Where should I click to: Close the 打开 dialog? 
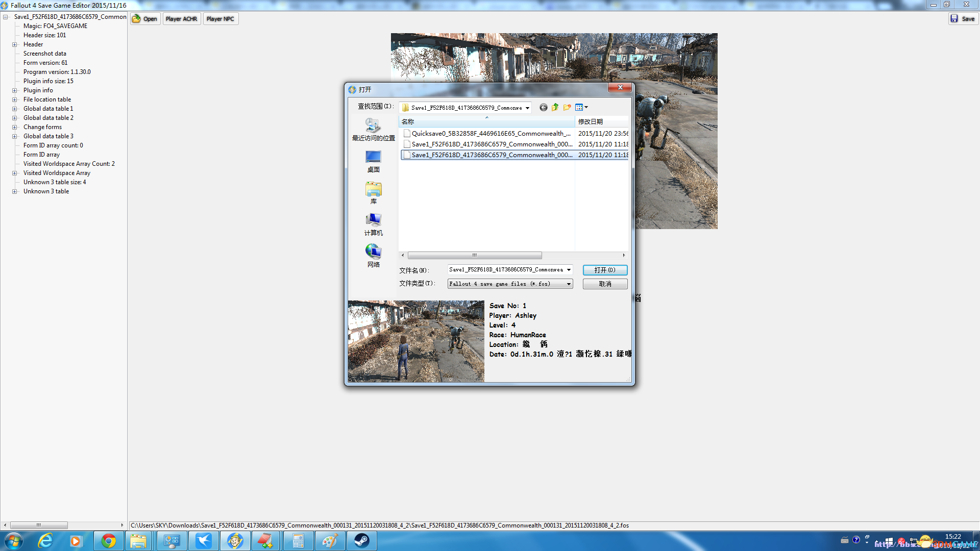620,88
